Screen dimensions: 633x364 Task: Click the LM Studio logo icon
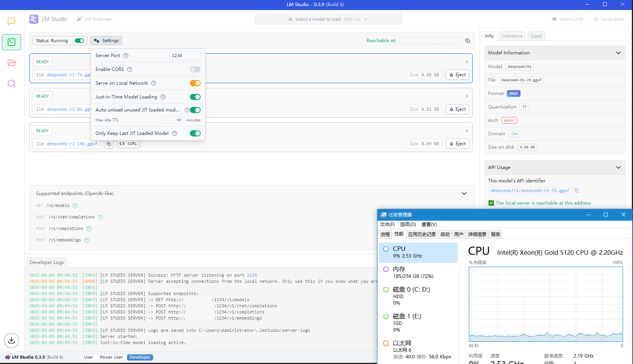(x=34, y=19)
